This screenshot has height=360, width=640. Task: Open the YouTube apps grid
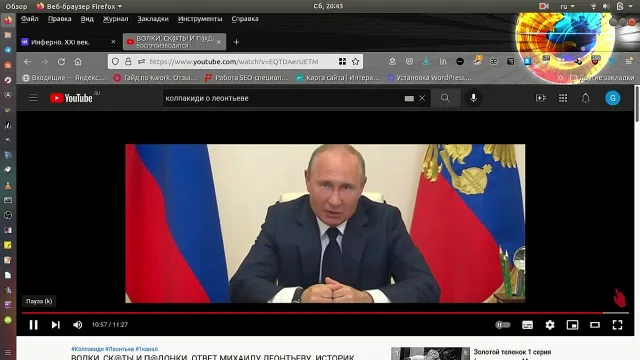tap(563, 98)
